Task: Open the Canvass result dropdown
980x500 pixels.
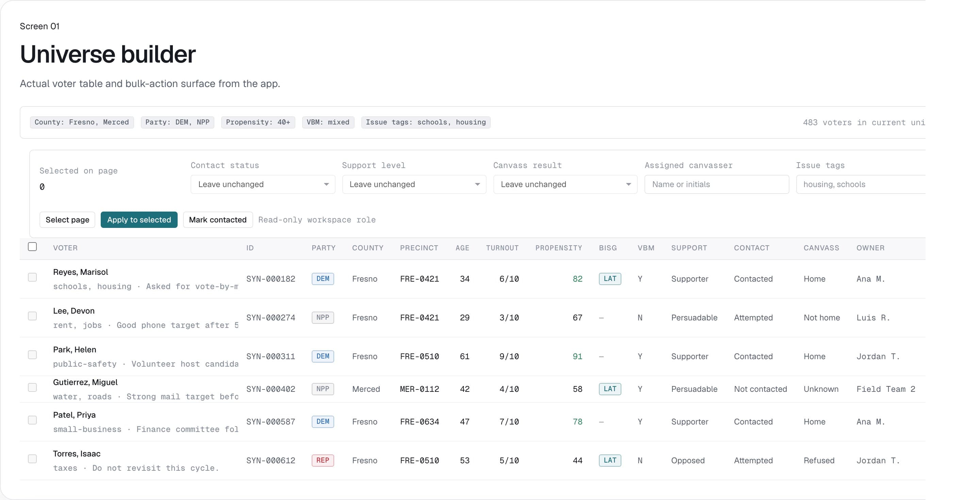Action: (x=565, y=184)
